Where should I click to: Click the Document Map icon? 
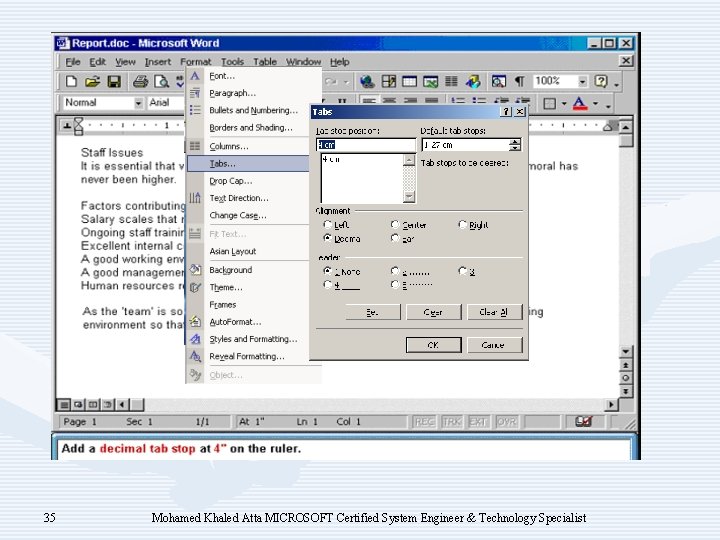coord(499,82)
